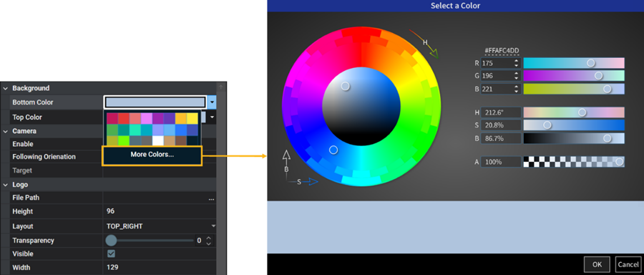644x275 pixels.
Task: Click the red channel slider handle
Action: (590, 63)
